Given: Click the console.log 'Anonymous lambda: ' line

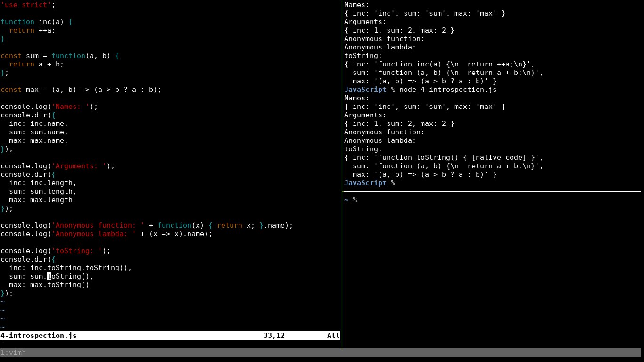Looking at the screenshot, I should tap(107, 234).
